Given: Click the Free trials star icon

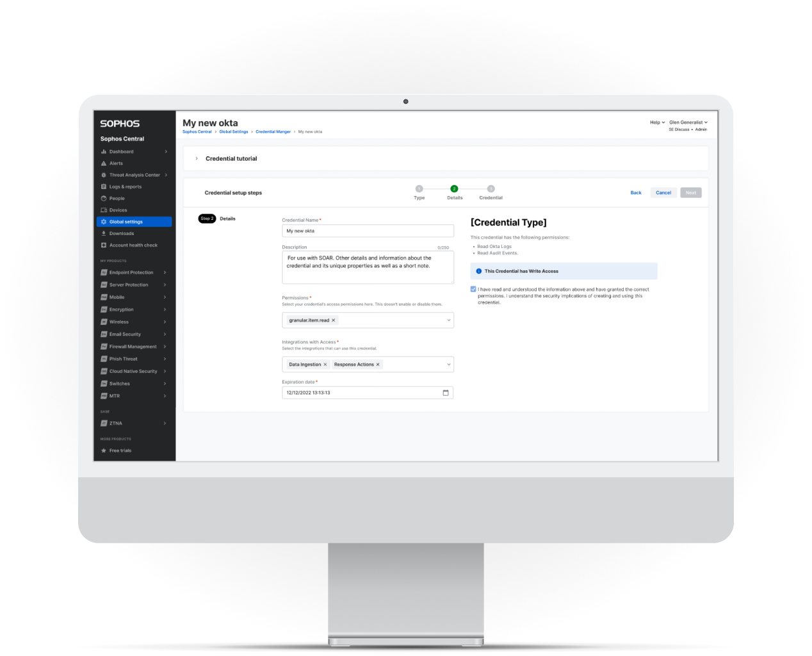Looking at the screenshot, I should [104, 450].
